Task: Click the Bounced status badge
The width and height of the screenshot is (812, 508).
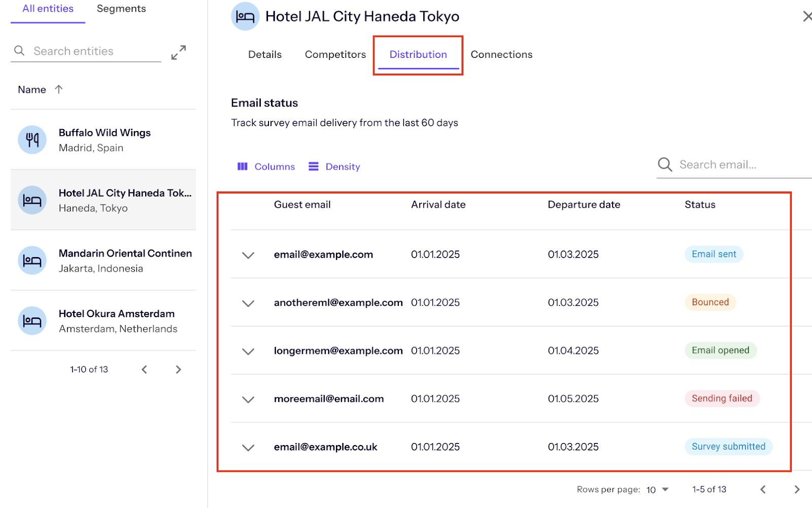Action: pyautogui.click(x=710, y=302)
